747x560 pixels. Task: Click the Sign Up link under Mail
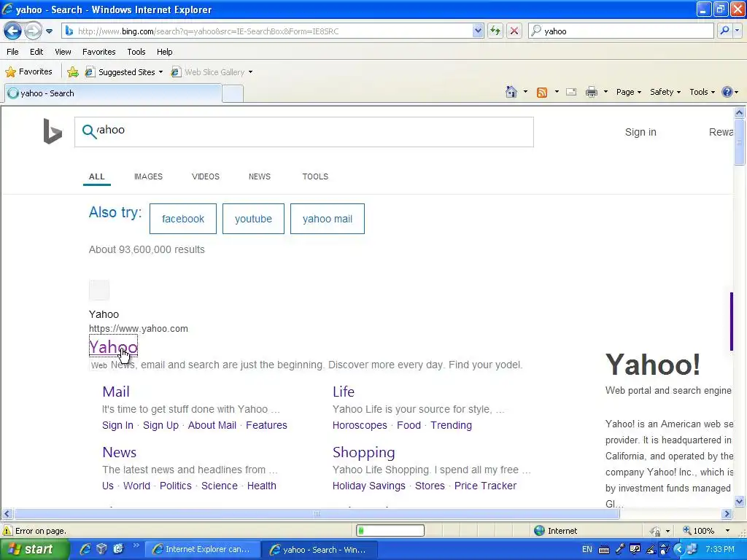(x=160, y=425)
